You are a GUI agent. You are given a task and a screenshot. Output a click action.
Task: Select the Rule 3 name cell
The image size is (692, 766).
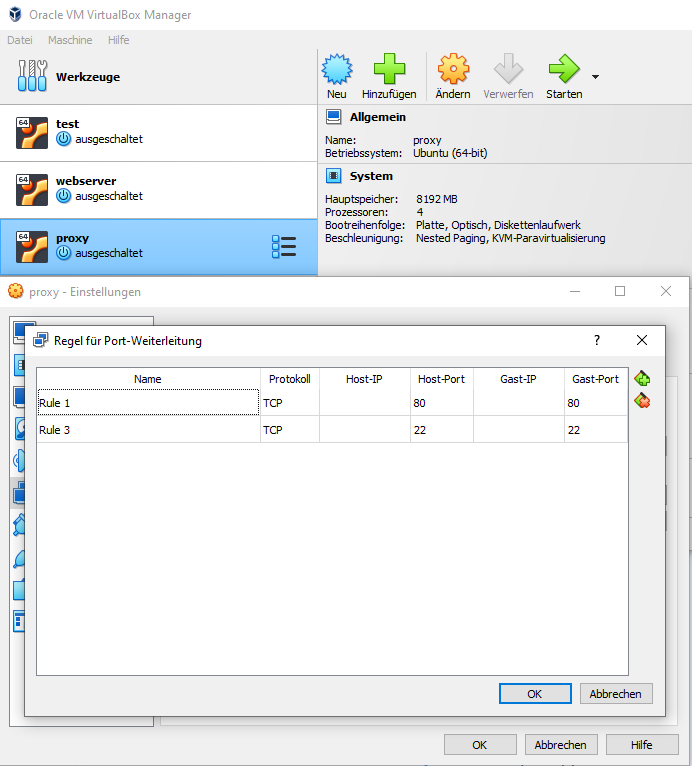(148, 429)
